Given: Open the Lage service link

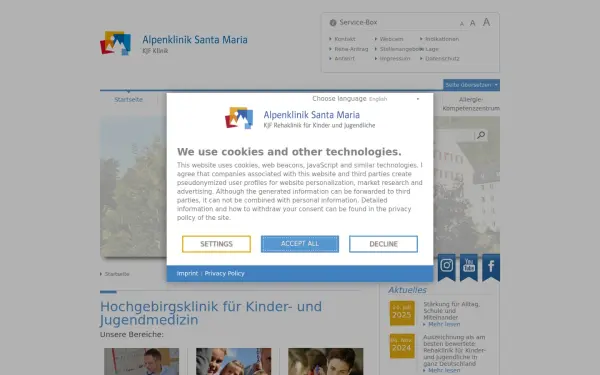Looking at the screenshot, I should 432,49.
